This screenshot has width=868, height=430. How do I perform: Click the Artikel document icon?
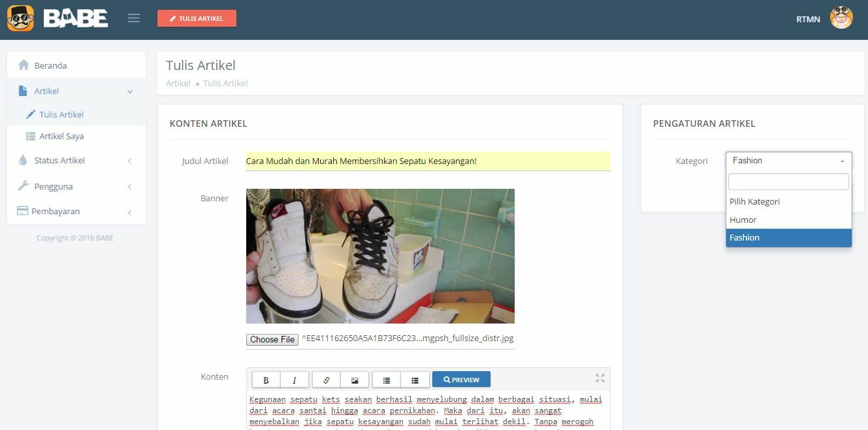pyautogui.click(x=23, y=91)
